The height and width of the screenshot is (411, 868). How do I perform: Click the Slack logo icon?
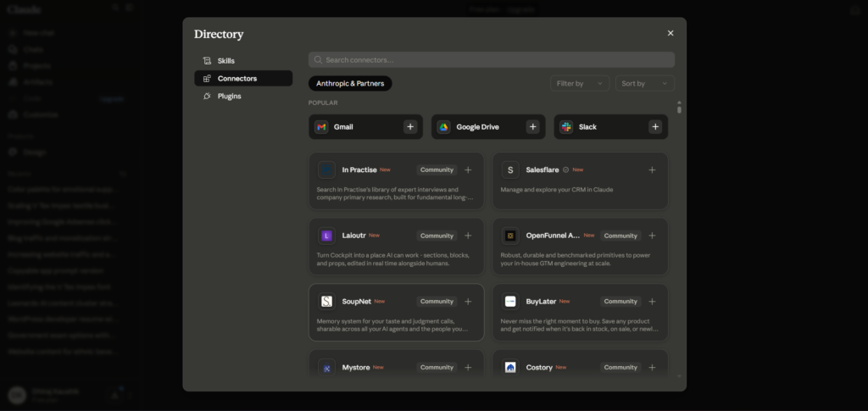[566, 126]
